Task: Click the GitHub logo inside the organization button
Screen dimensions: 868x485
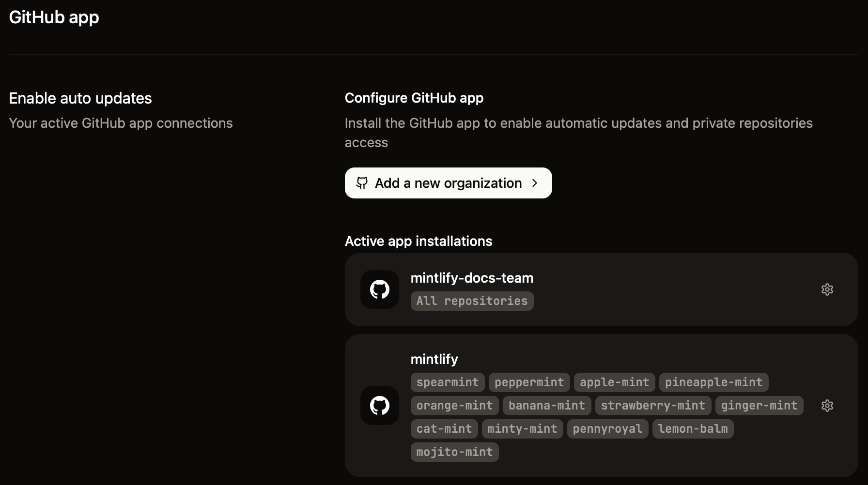Action: coord(362,183)
